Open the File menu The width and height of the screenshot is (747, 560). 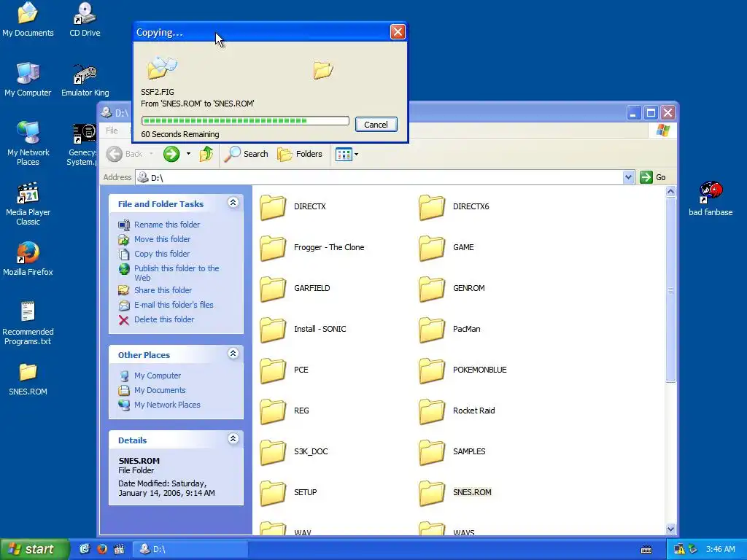tap(112, 131)
